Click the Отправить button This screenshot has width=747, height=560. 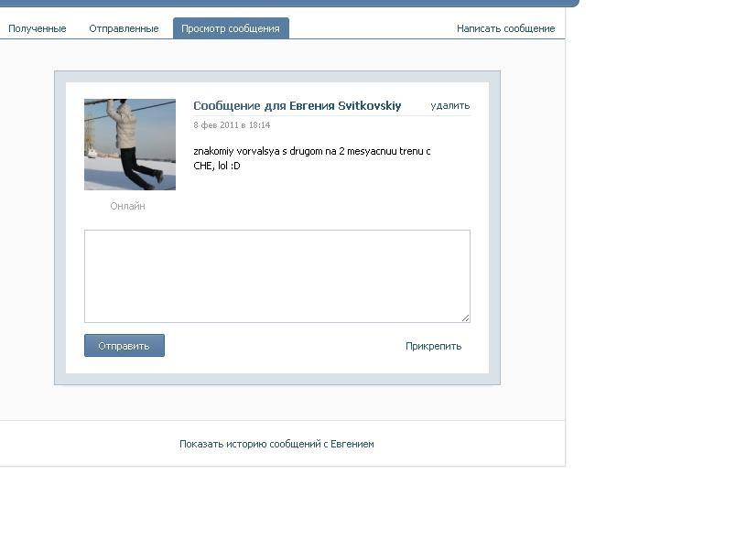[x=124, y=345]
